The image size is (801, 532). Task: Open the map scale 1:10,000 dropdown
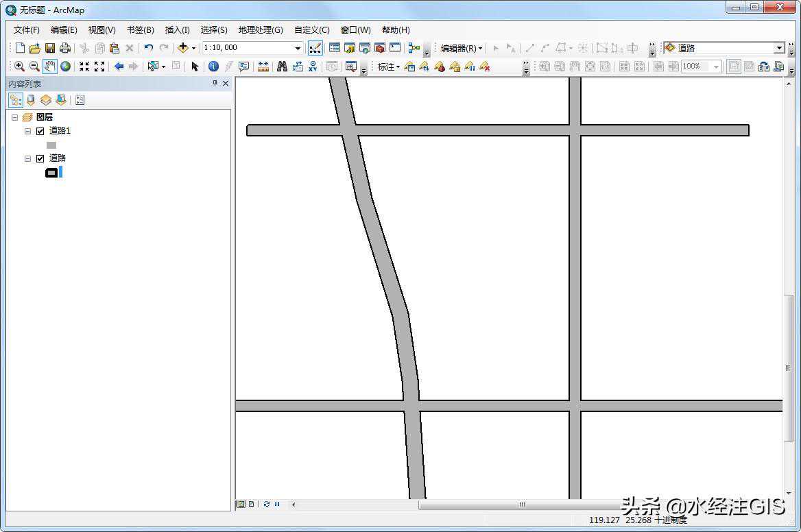pos(298,48)
